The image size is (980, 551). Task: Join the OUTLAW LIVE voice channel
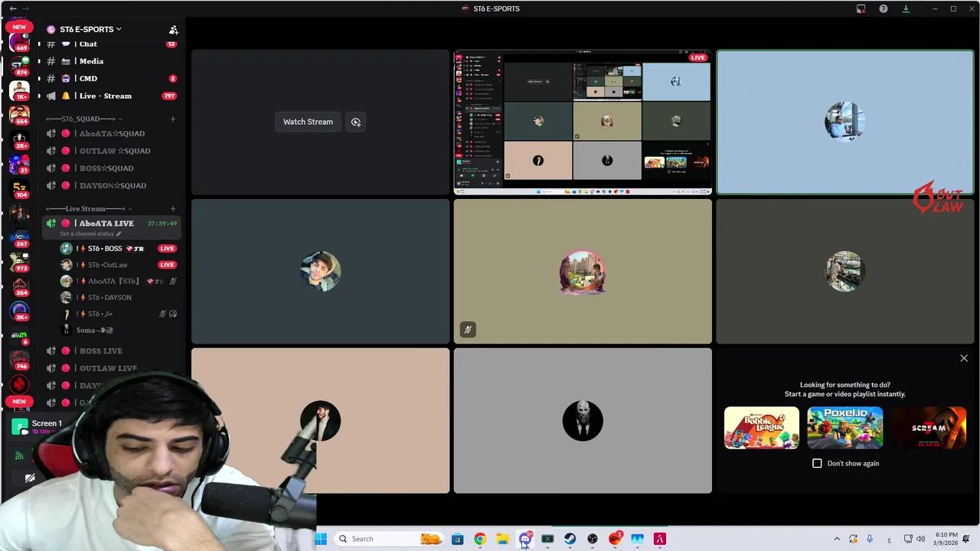point(111,368)
